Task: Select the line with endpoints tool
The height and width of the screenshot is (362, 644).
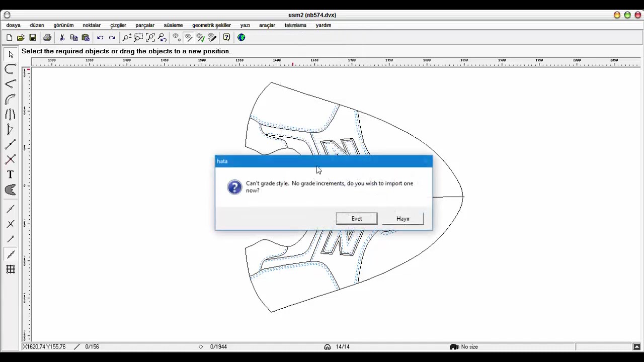Action: [x=11, y=145]
